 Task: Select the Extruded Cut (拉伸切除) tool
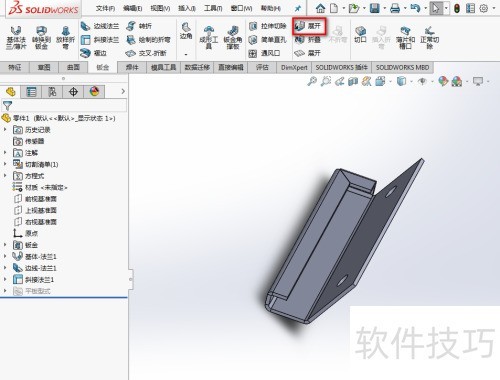[267, 26]
